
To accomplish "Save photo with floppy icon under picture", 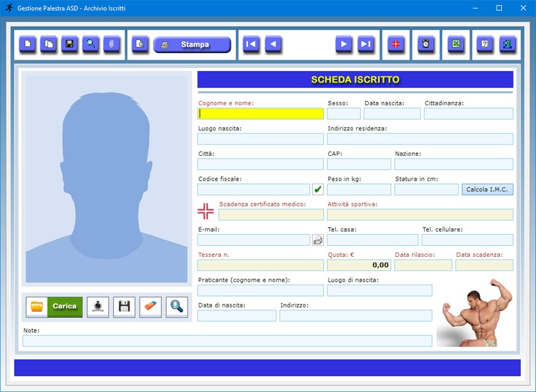I will [124, 307].
